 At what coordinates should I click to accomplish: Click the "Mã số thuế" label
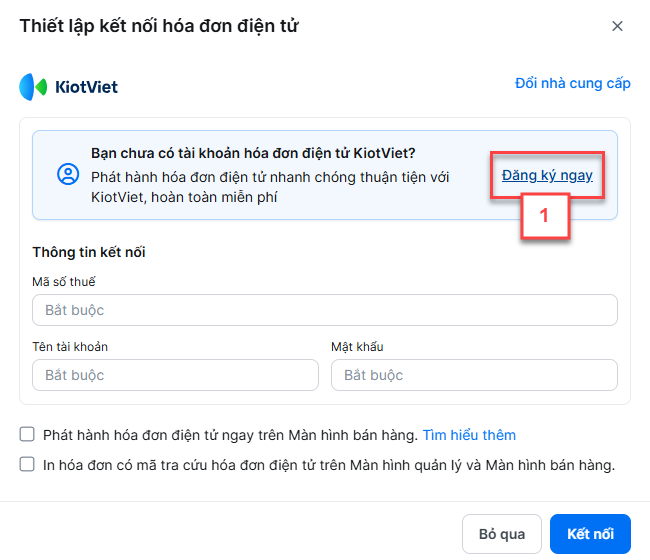[64, 282]
